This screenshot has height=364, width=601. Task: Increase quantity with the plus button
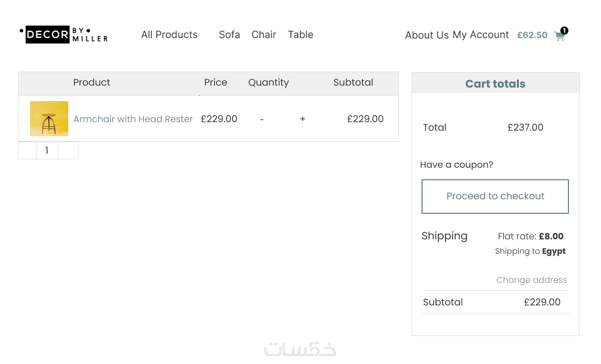click(x=303, y=119)
